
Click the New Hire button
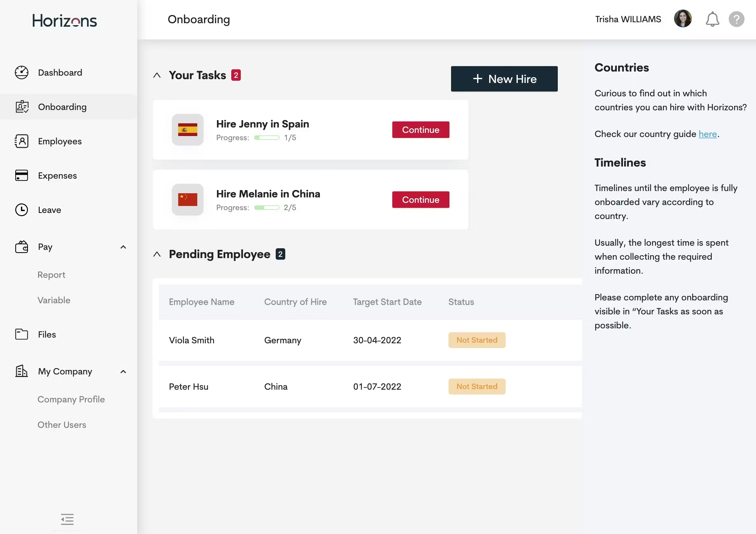pyautogui.click(x=504, y=79)
